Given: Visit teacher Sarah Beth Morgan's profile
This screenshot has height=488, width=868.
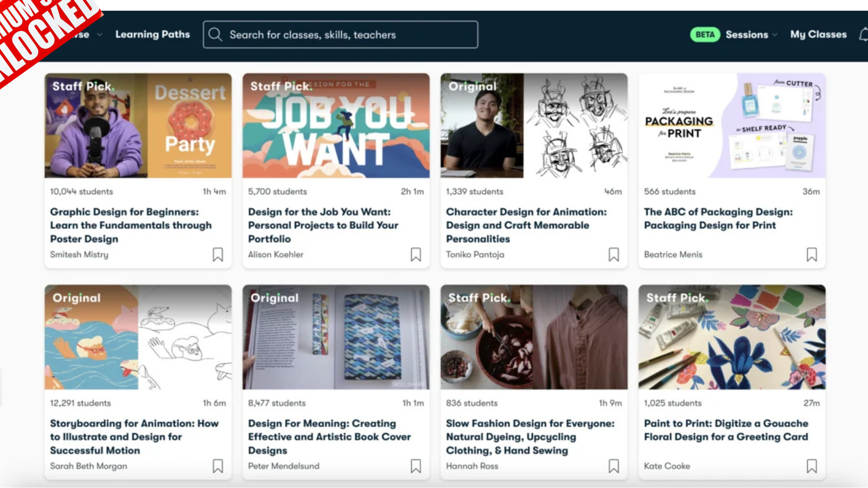Looking at the screenshot, I should [x=88, y=466].
